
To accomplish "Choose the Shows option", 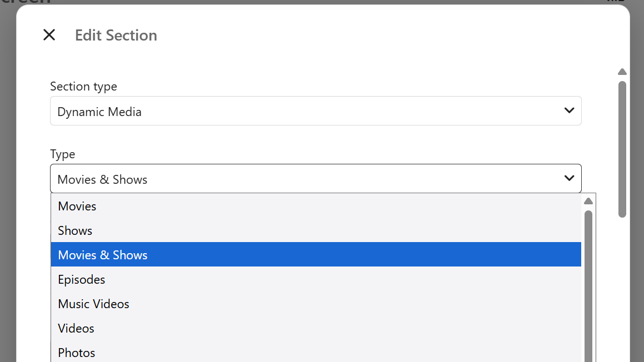I will [x=316, y=230].
